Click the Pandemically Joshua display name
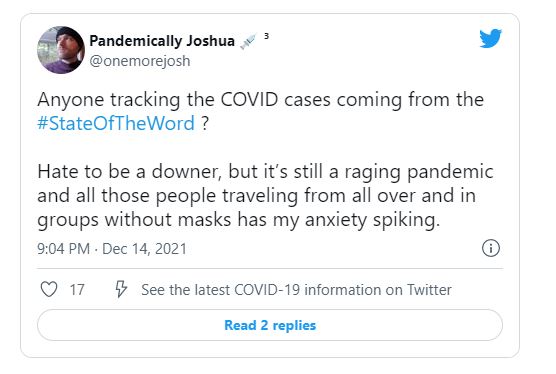This screenshot has width=556, height=374. pos(162,41)
